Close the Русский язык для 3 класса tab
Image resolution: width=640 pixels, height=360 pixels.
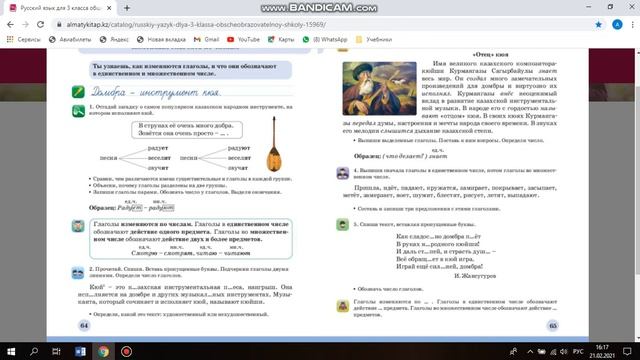click(109, 8)
